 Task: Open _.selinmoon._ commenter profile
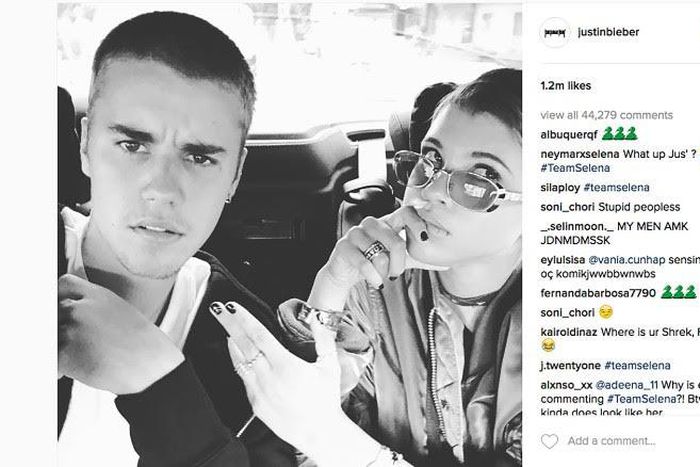[577, 226]
